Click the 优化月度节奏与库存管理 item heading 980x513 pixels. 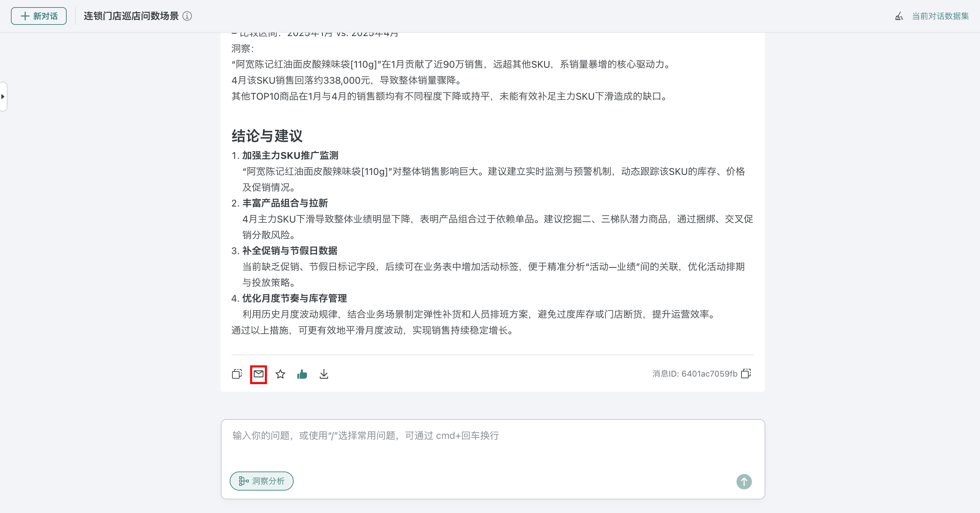point(294,298)
